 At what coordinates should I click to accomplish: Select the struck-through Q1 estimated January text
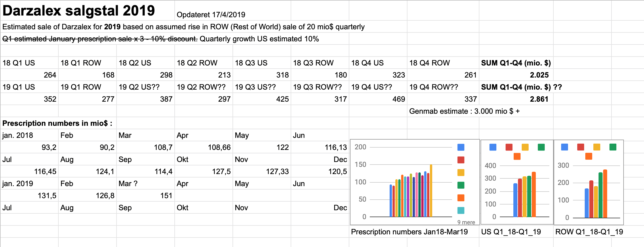tap(100, 39)
